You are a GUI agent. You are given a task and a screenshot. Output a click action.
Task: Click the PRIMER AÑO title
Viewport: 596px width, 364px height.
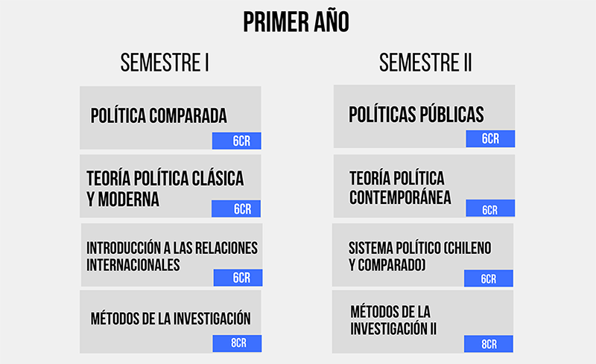[297, 22]
